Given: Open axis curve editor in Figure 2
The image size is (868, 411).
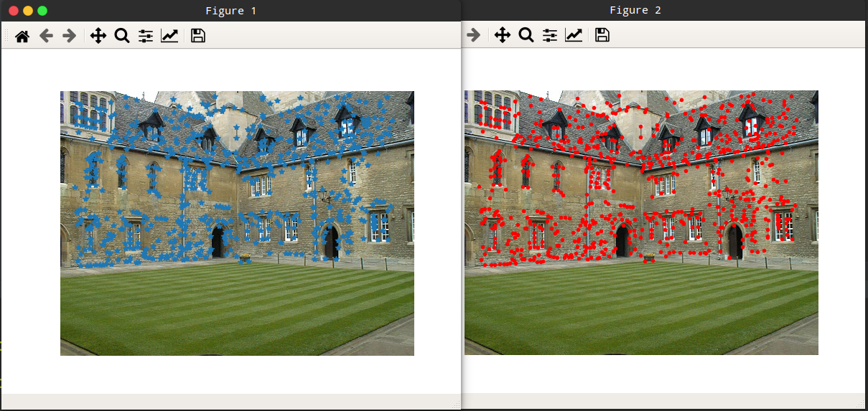Looking at the screenshot, I should (x=574, y=35).
